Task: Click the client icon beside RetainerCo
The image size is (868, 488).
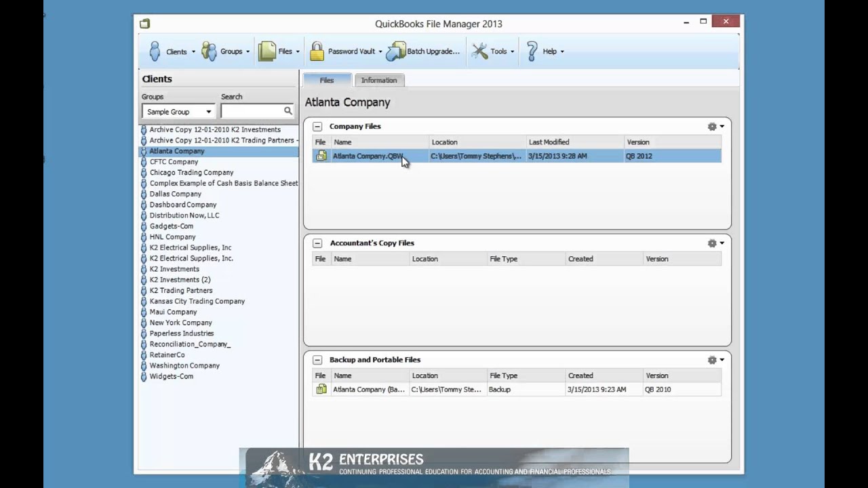Action: click(x=144, y=354)
